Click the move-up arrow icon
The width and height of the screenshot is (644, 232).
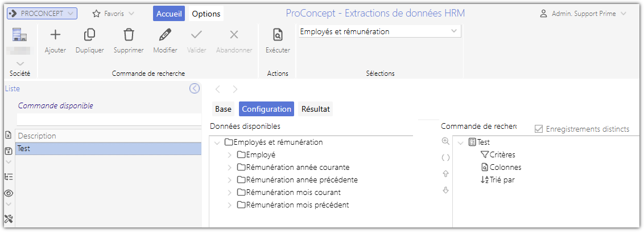point(445,174)
